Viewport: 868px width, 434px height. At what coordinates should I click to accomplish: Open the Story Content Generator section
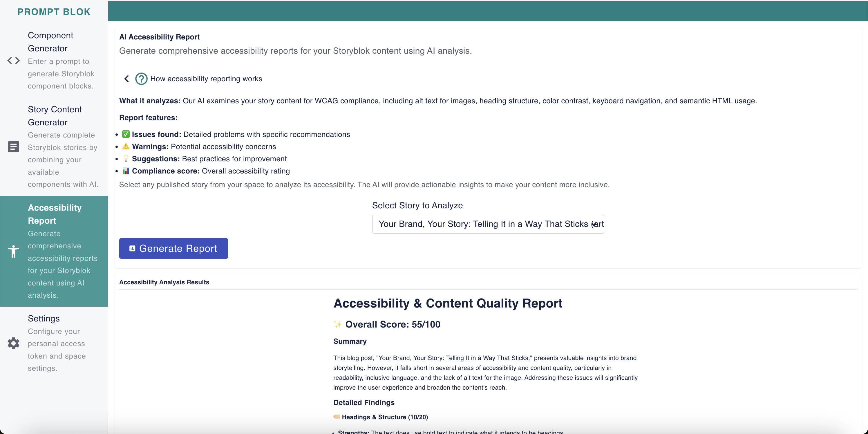(55, 116)
